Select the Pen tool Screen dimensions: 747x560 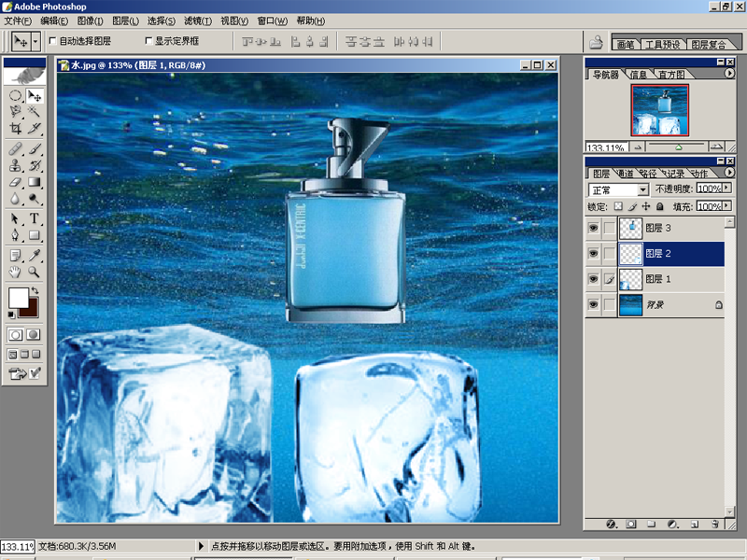pyautogui.click(x=15, y=235)
